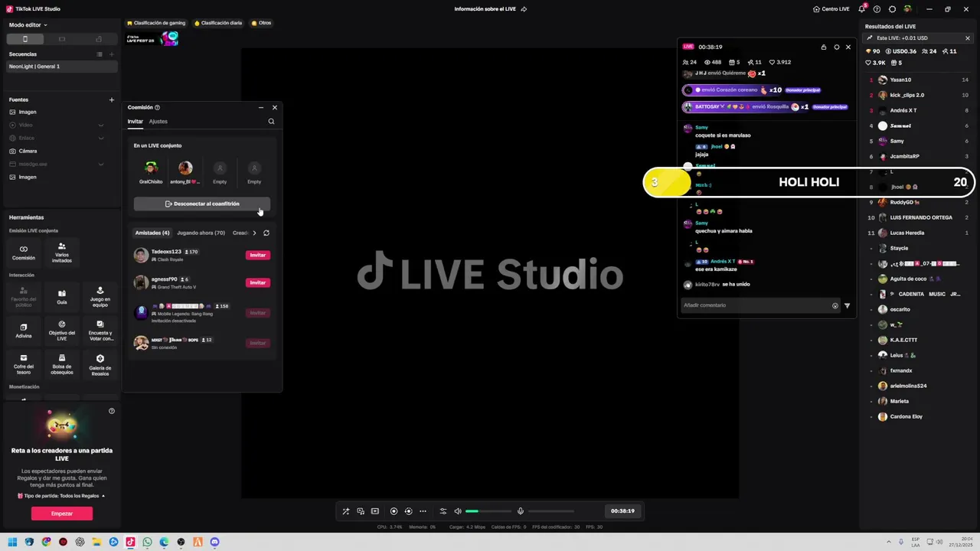Mute the microphone input
The image size is (980, 551).
click(521, 511)
